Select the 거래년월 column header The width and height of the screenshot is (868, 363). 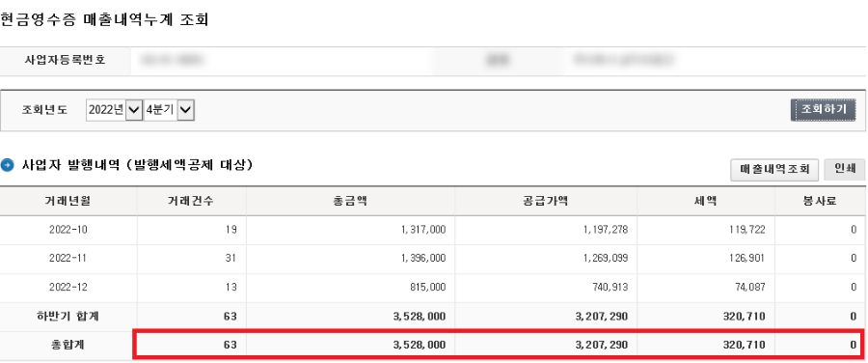pos(68,201)
